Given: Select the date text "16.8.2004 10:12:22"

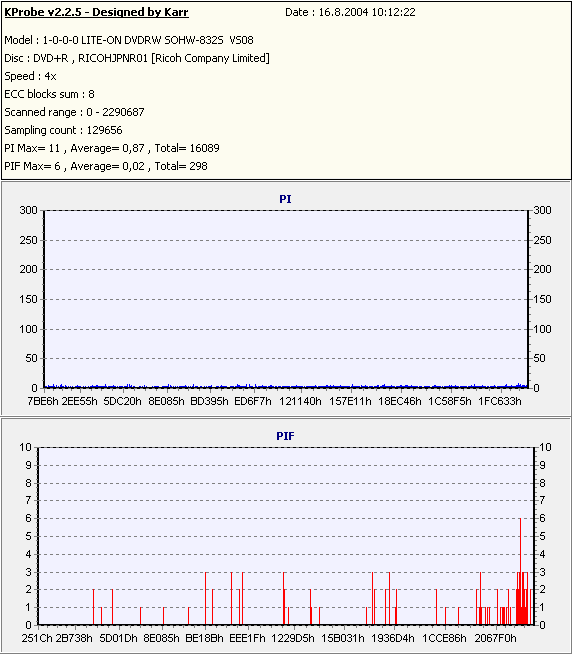Looking at the screenshot, I should point(367,12).
